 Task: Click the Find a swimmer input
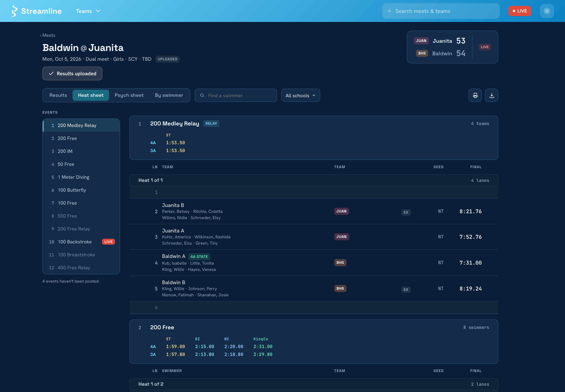point(236,95)
